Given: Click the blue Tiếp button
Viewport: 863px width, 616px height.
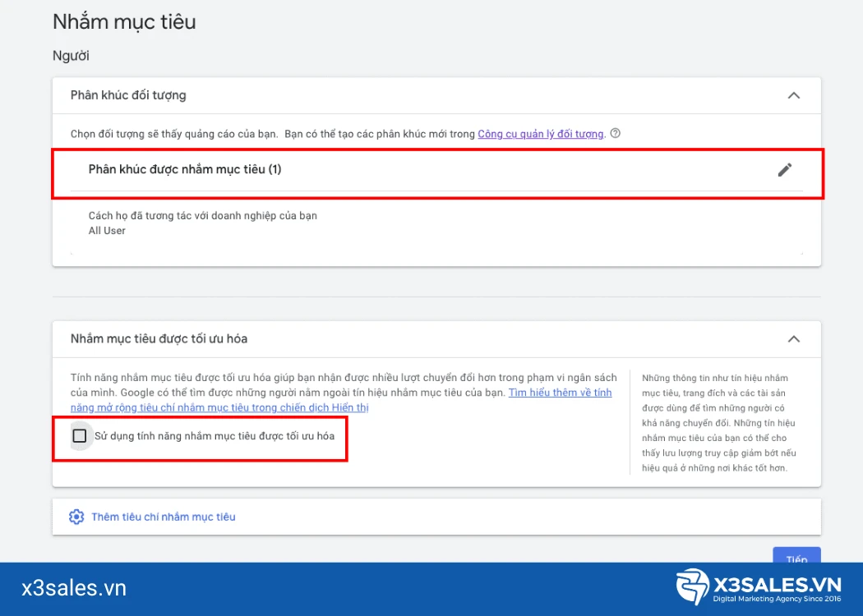Looking at the screenshot, I should 796,555.
